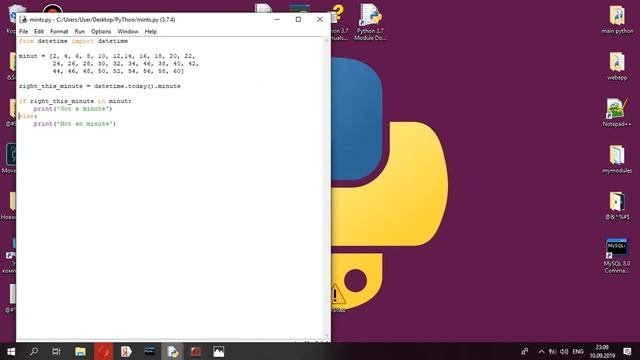
Task: Click the print('Got a minute') line
Action: 73,109
